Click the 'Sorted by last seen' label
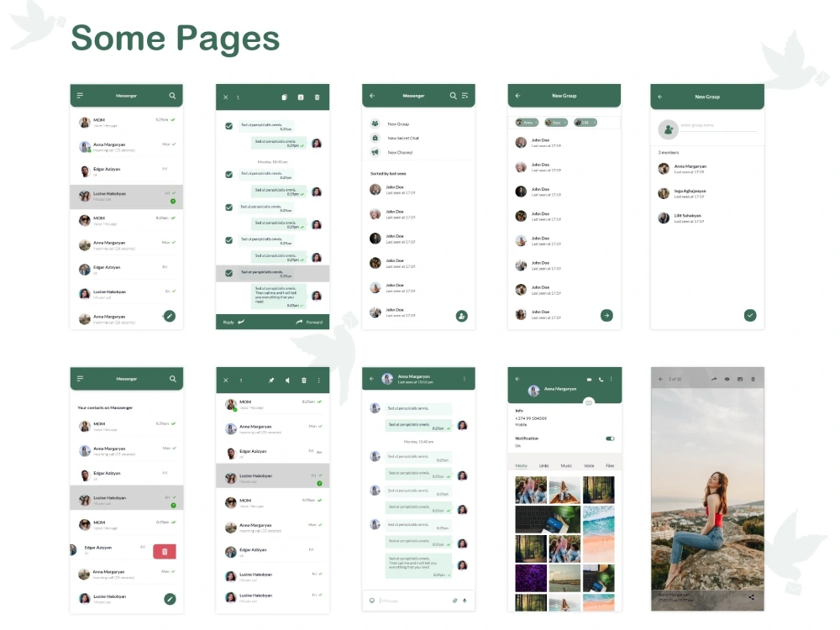840x630 pixels. 388,174
